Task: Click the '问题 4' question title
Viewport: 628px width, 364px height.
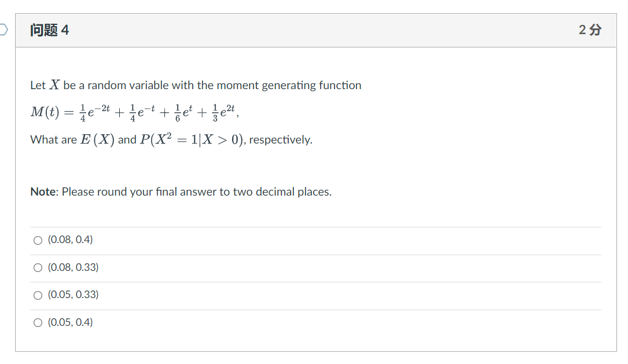Action: coord(49,30)
